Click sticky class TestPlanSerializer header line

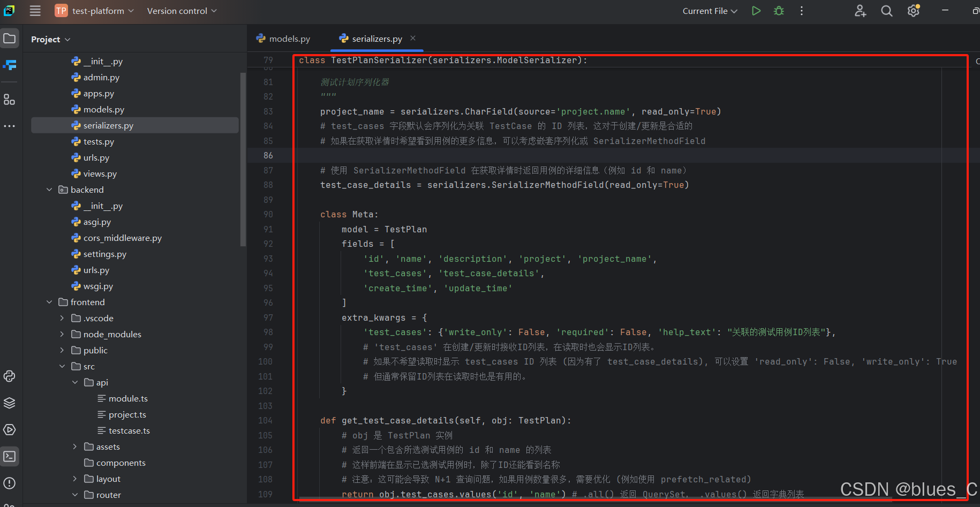443,60
